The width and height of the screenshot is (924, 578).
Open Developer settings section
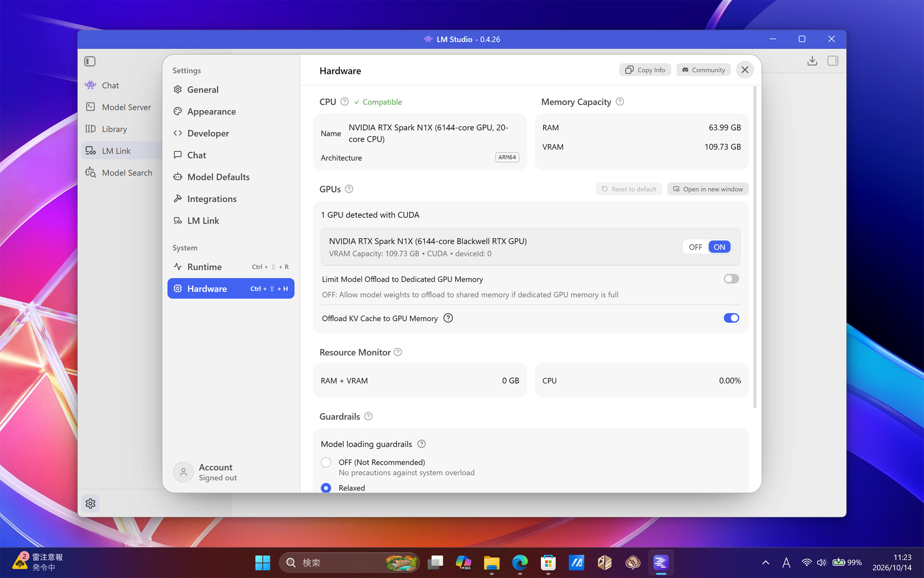(x=231, y=133)
